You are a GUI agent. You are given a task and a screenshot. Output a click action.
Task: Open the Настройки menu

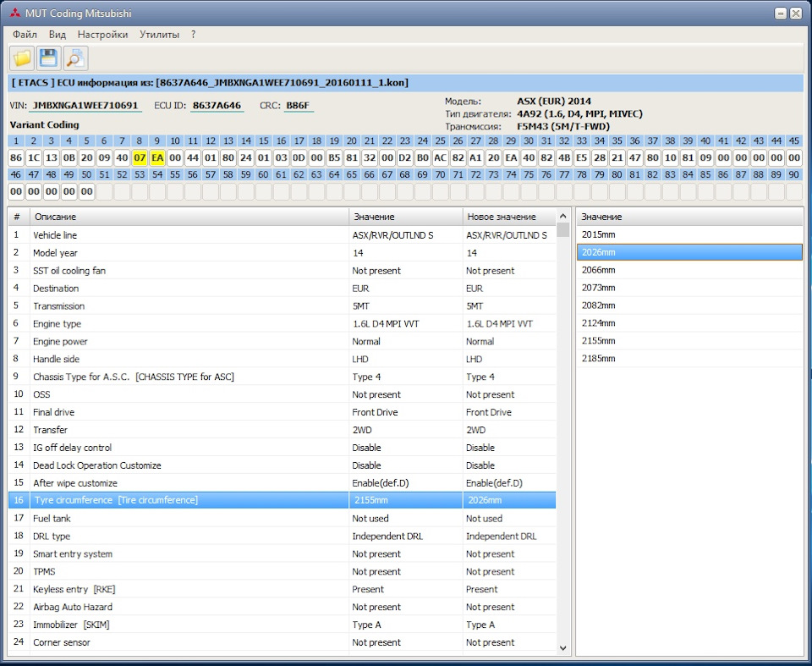(x=102, y=35)
